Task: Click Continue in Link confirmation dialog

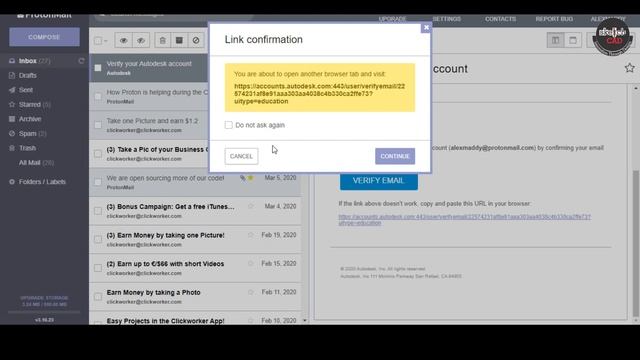Action: point(395,156)
